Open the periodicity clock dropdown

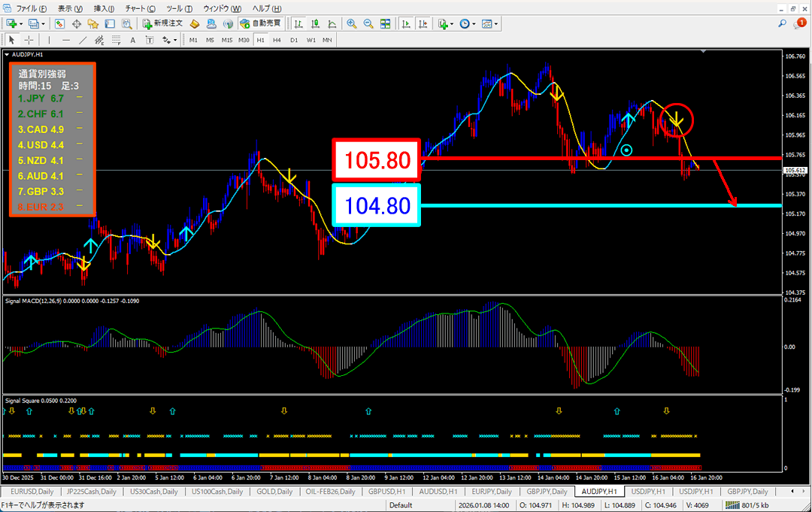(x=474, y=23)
